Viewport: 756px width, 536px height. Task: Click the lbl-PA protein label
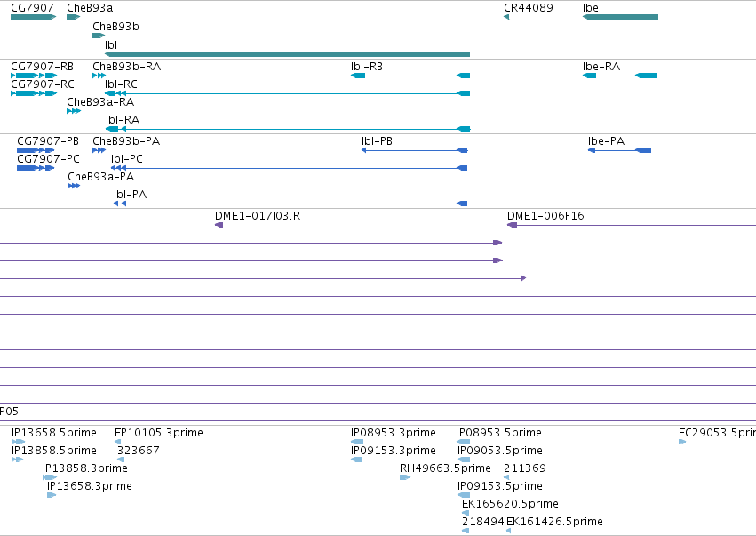[131, 195]
